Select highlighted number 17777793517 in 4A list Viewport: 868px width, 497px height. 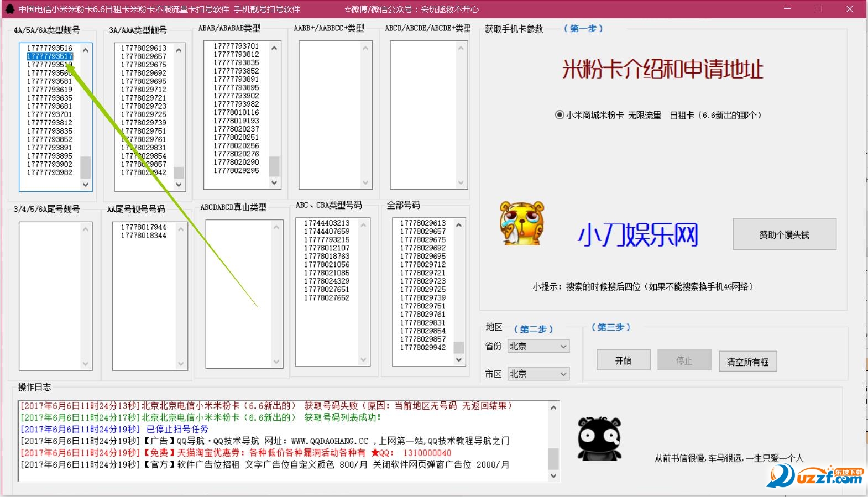point(50,56)
